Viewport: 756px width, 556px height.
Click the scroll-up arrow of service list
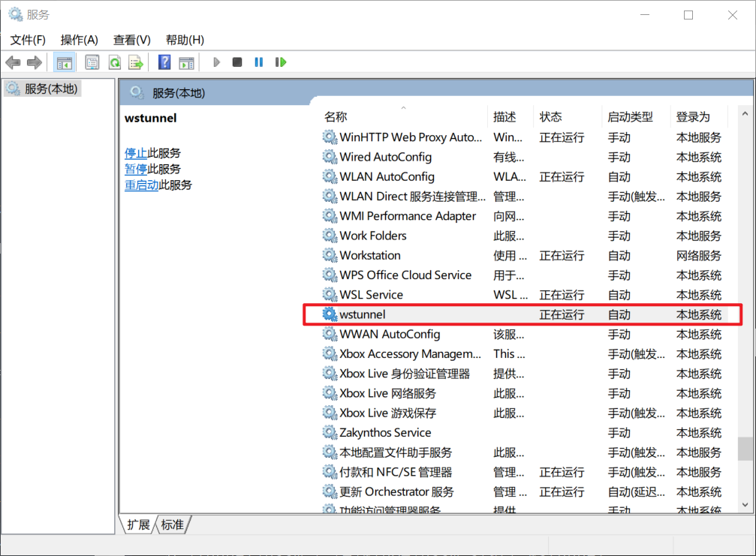[x=745, y=114]
